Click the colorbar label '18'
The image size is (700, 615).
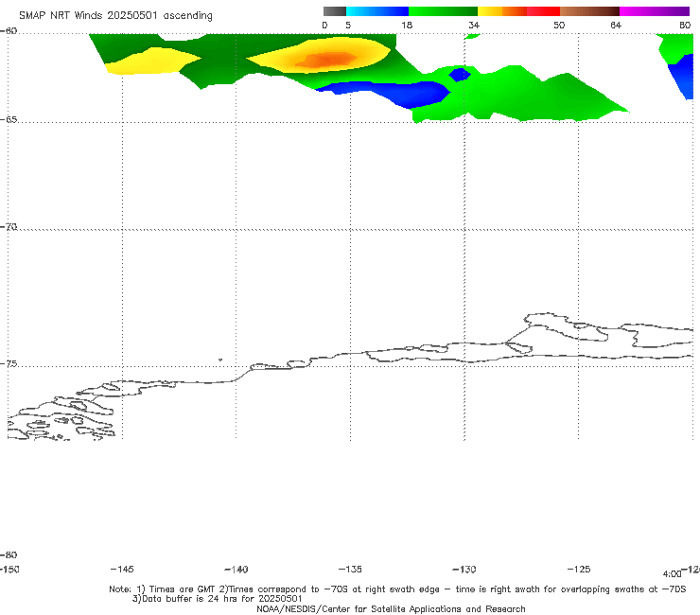click(407, 26)
